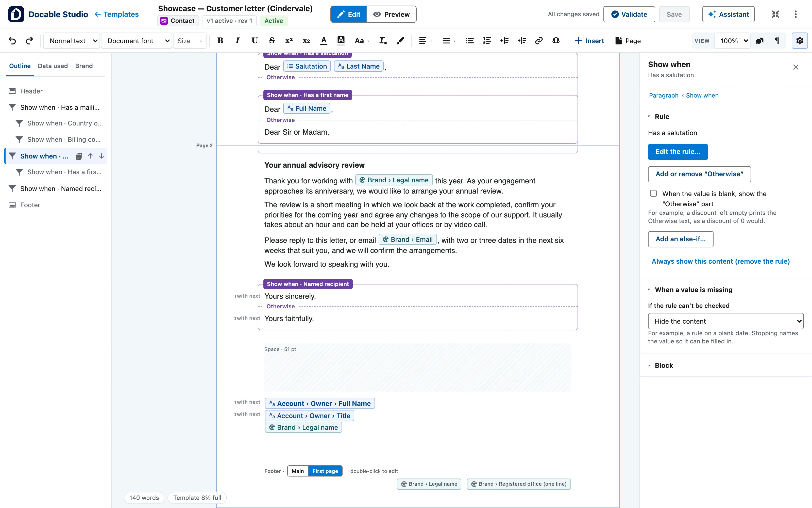Open the Document font dropdown
The image size is (812, 508).
137,41
